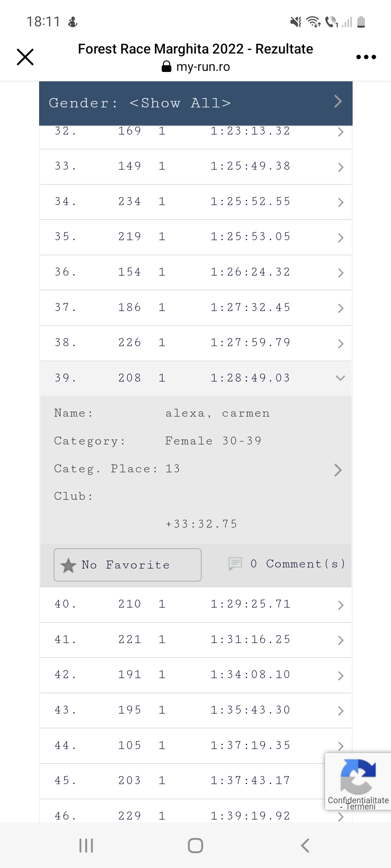Collapse the expanded rank 39 row
Viewport: 391px width, 868px height.
(x=340, y=378)
